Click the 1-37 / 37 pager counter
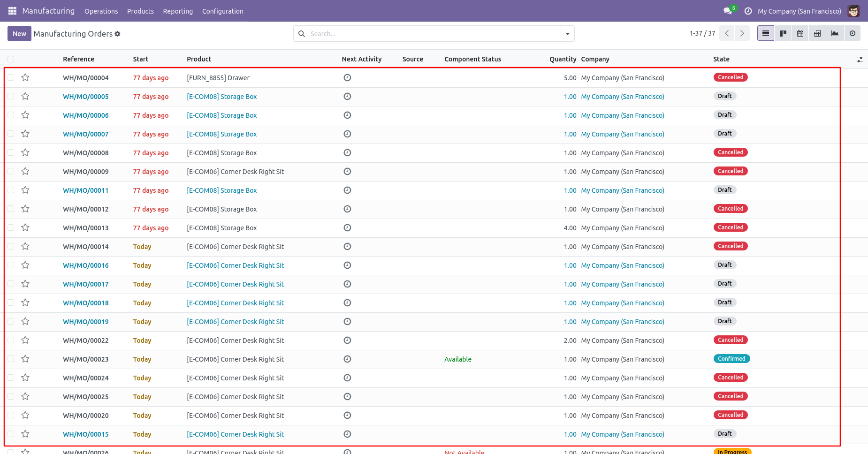The width and height of the screenshot is (868, 454). (702, 33)
